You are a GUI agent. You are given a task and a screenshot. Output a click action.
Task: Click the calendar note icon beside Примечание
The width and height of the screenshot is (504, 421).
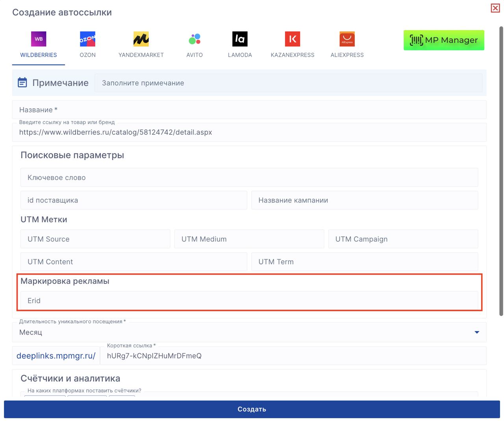pyautogui.click(x=22, y=83)
